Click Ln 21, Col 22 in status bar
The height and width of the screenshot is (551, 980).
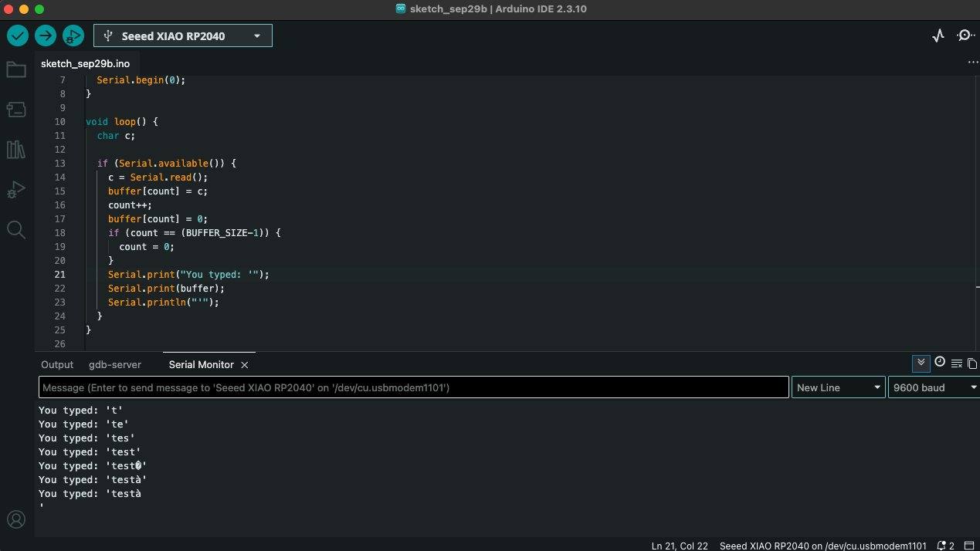[680, 546]
